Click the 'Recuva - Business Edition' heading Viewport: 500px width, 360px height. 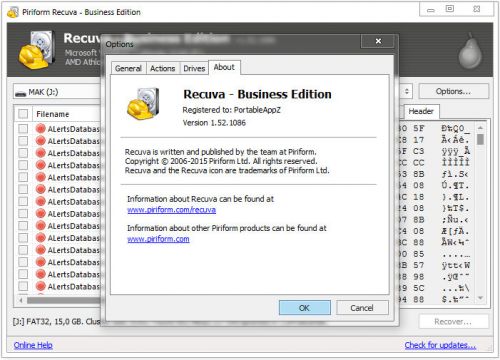click(257, 94)
